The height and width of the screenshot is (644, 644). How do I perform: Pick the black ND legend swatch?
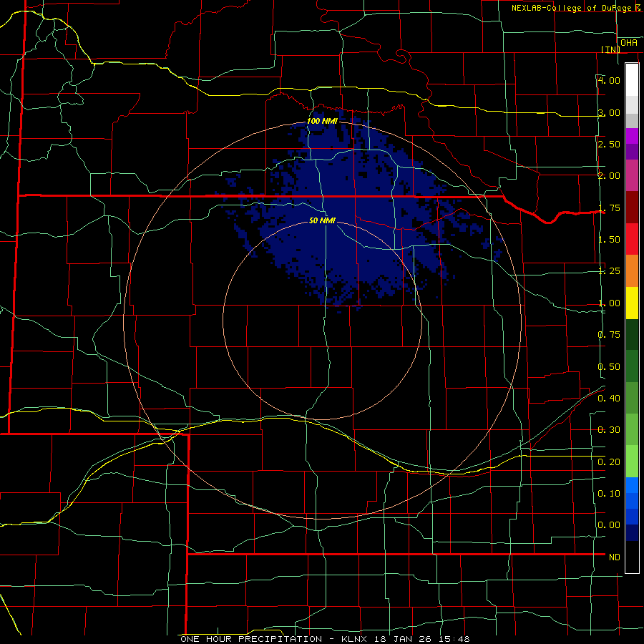pyautogui.click(x=632, y=557)
